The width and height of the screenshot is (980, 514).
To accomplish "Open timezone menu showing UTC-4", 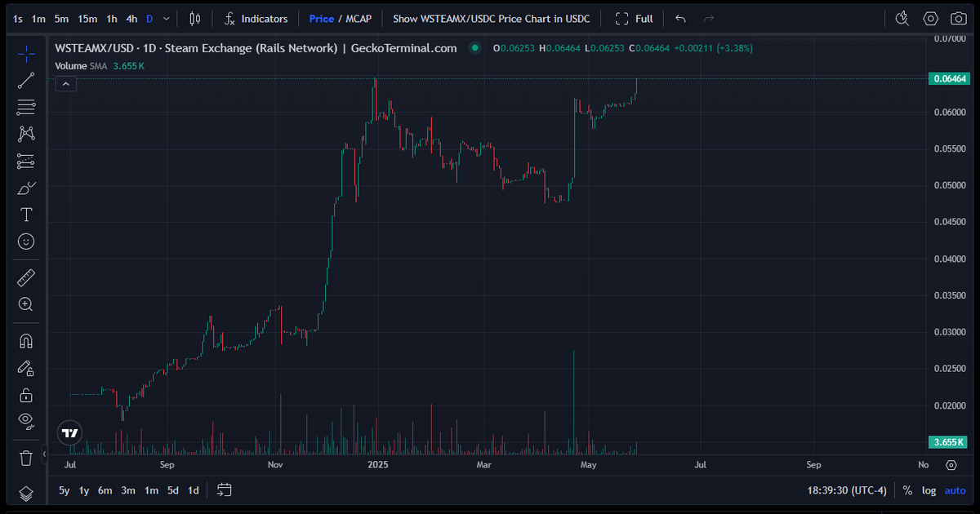I will tap(847, 490).
